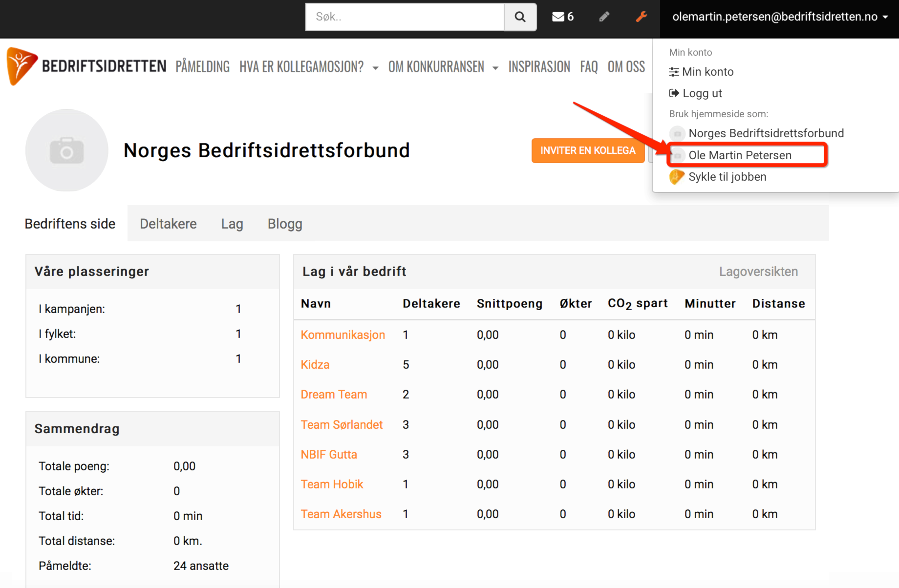The height and width of the screenshot is (588, 899).
Task: Click the Min konto sliders icon
Action: [x=674, y=72]
